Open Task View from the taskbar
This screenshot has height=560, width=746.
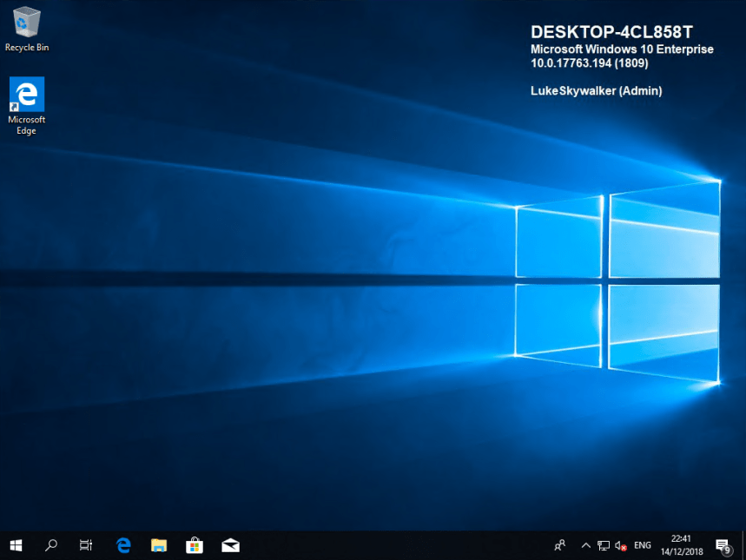86,545
